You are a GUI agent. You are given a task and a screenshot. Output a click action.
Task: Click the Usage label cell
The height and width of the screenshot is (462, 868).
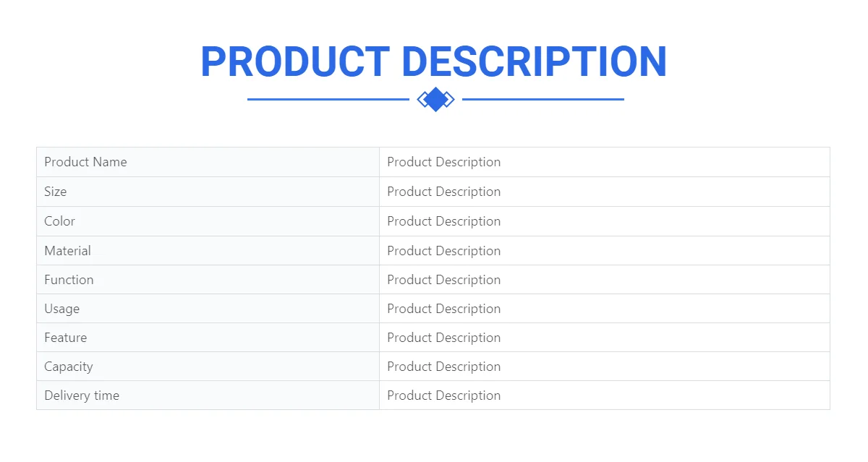(62, 309)
